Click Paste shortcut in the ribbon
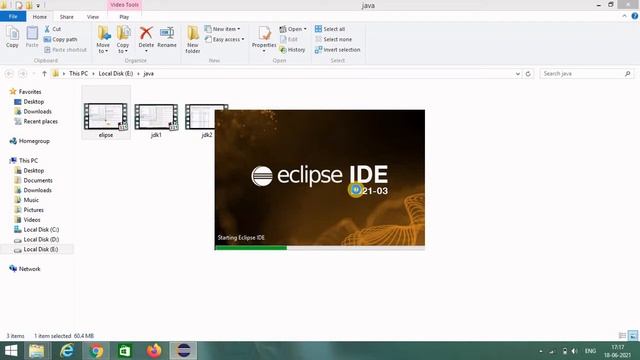640x360 pixels. 65,50
